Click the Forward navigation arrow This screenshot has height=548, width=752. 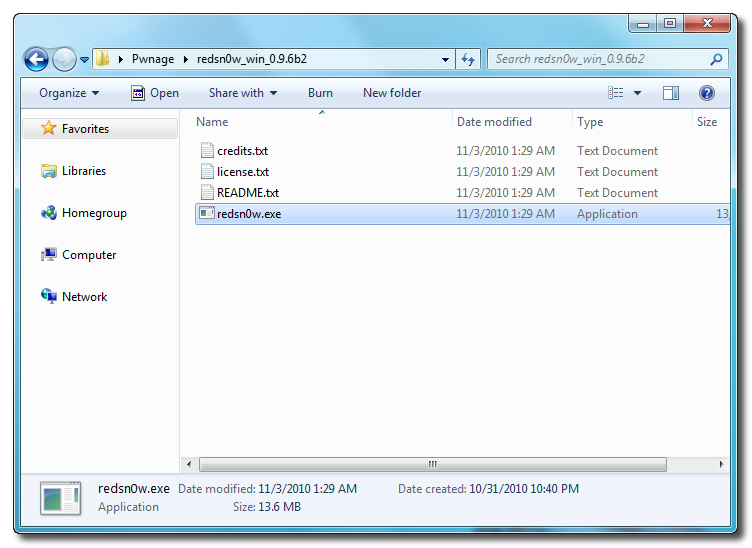[x=64, y=59]
